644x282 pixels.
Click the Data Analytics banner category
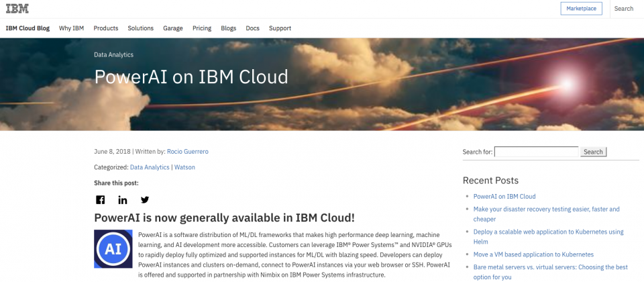[x=114, y=54]
